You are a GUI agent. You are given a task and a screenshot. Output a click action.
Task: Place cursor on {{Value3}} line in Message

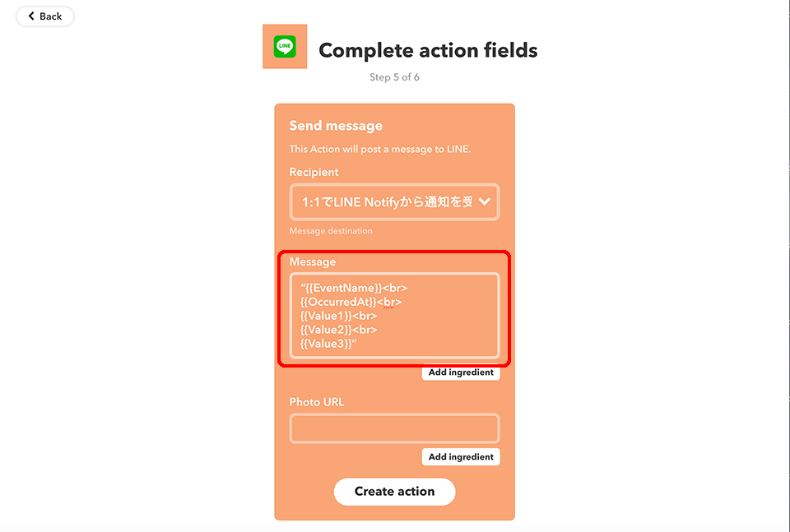pyautogui.click(x=331, y=344)
